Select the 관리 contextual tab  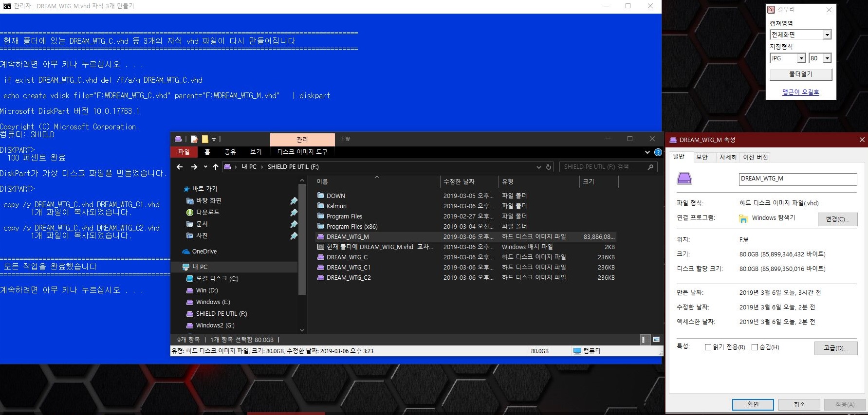pos(302,140)
